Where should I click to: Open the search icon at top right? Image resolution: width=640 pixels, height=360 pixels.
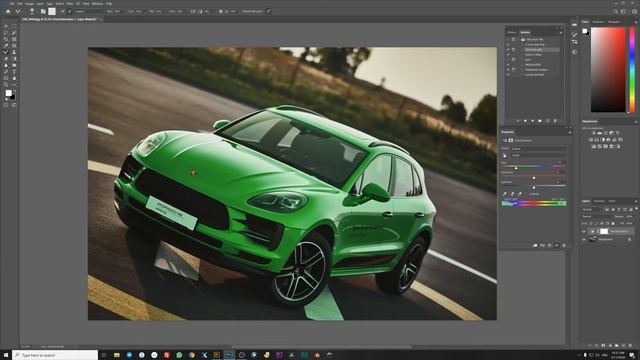tap(616, 11)
